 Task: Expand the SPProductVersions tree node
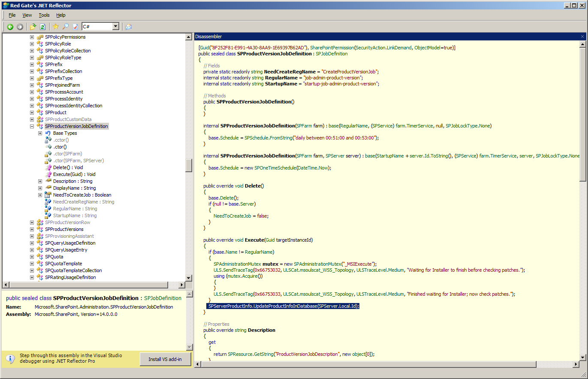32,229
